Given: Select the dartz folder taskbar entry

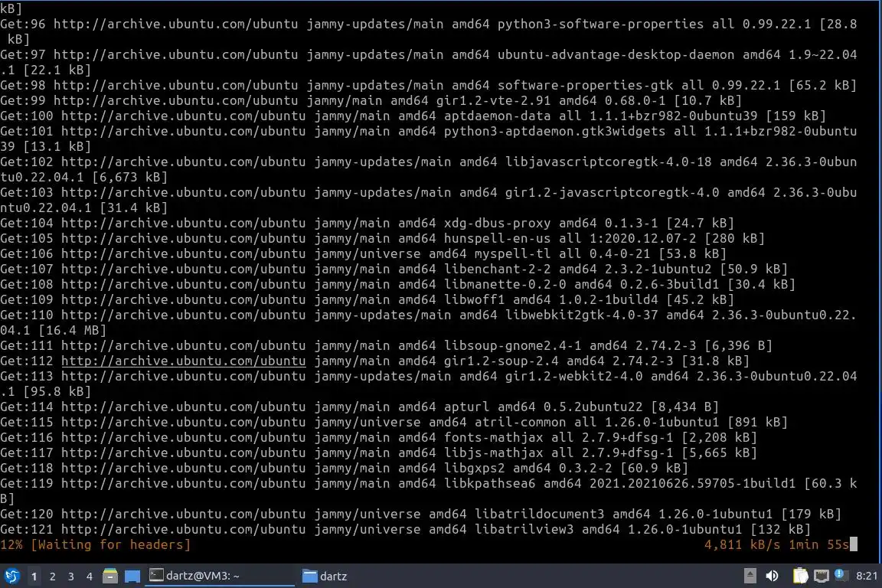Looking at the screenshot, I should pos(325,576).
